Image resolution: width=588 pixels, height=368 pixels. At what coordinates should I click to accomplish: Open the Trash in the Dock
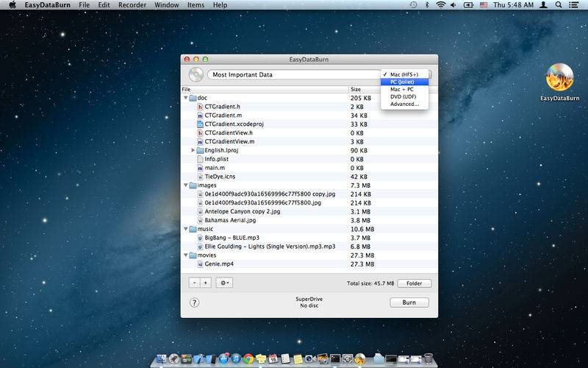point(428,358)
